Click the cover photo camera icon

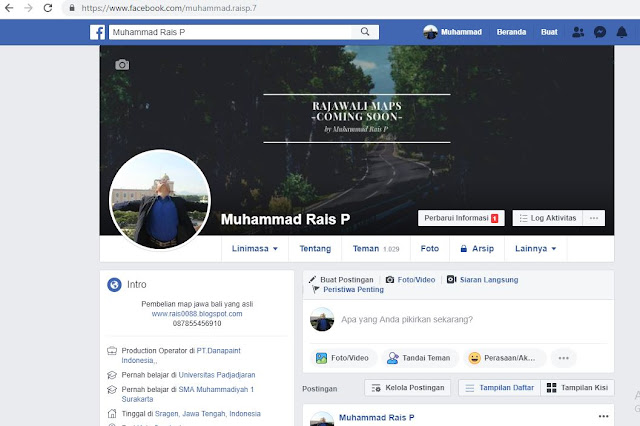(122, 64)
